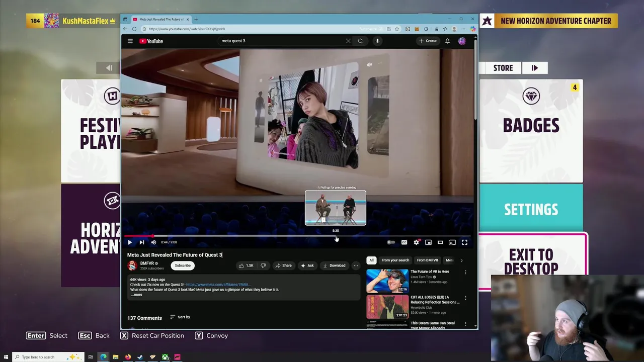Mute the video with the speaker icon
The width and height of the screenshot is (644, 362).
153,242
